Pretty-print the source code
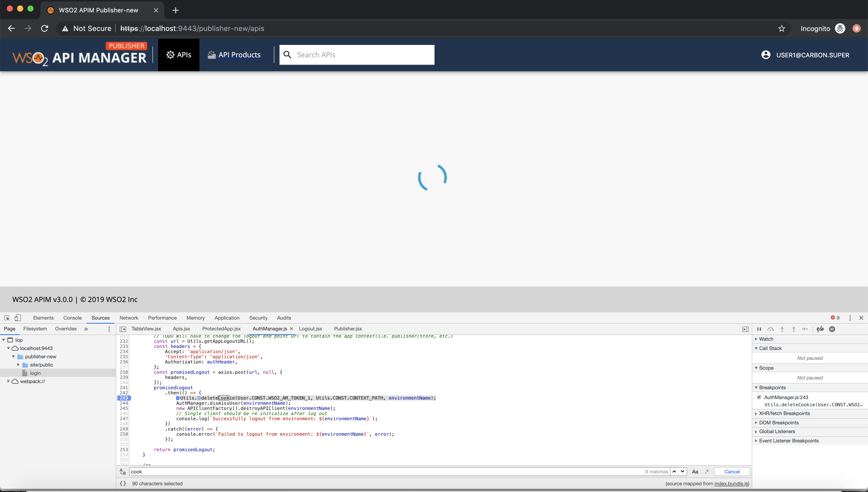The height and width of the screenshot is (492, 868). 123,483
